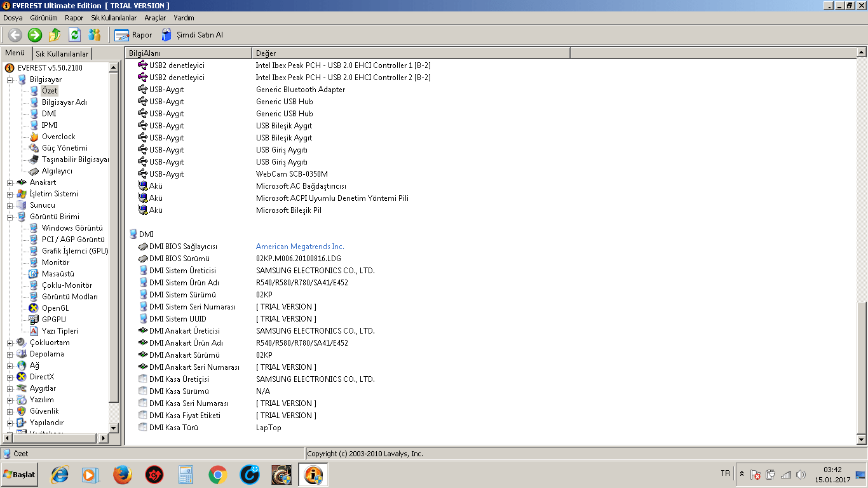Open the Algılayıcı sensor entry
This screenshot has width=868, height=488.
coord(57,171)
